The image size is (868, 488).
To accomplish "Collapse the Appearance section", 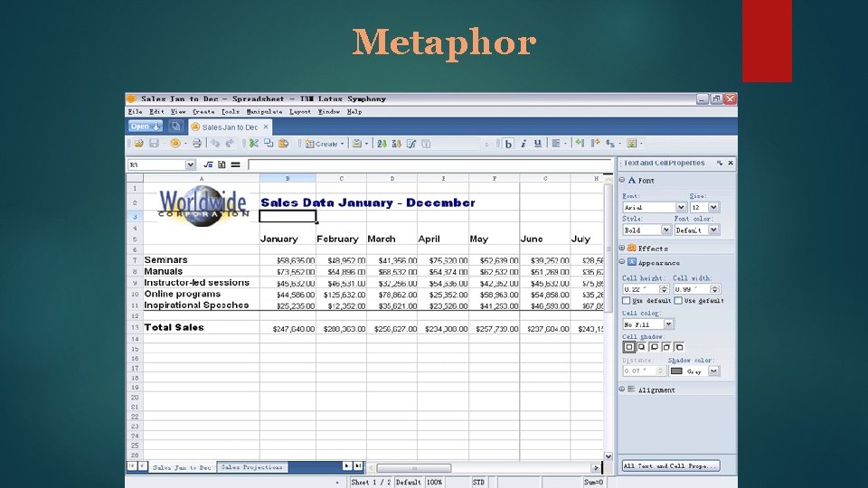I will coord(622,262).
